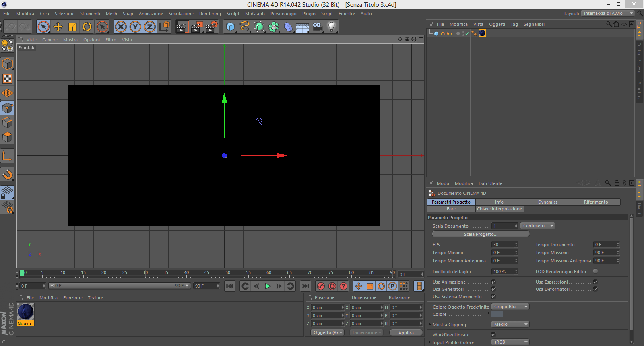Open the MoGraph menu
The width and height of the screenshot is (644, 346).
click(255, 14)
